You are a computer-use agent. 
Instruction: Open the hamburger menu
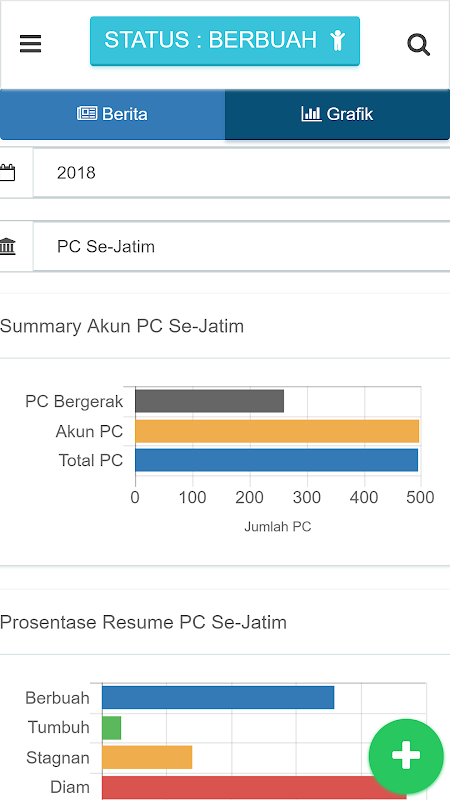(x=30, y=43)
